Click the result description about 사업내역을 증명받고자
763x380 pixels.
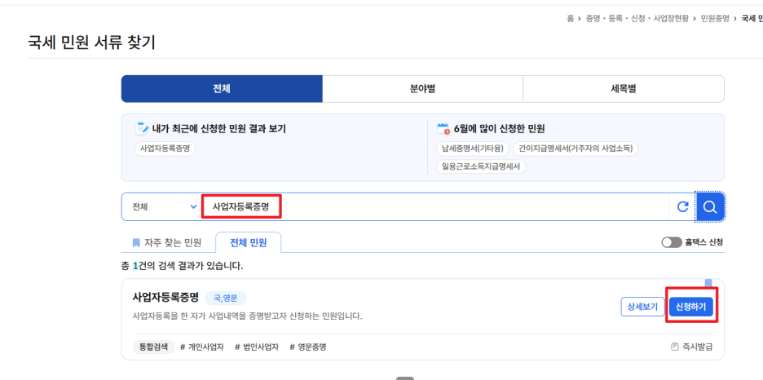[x=248, y=316]
